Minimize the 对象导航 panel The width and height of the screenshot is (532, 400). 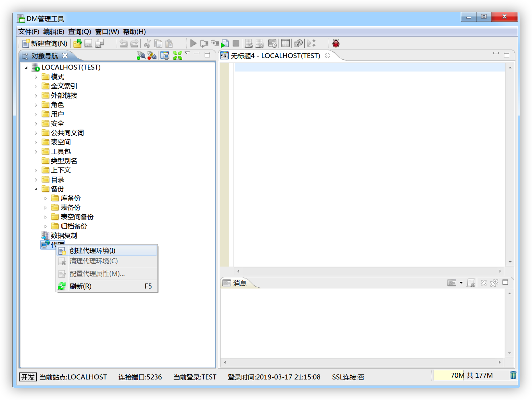(196, 53)
